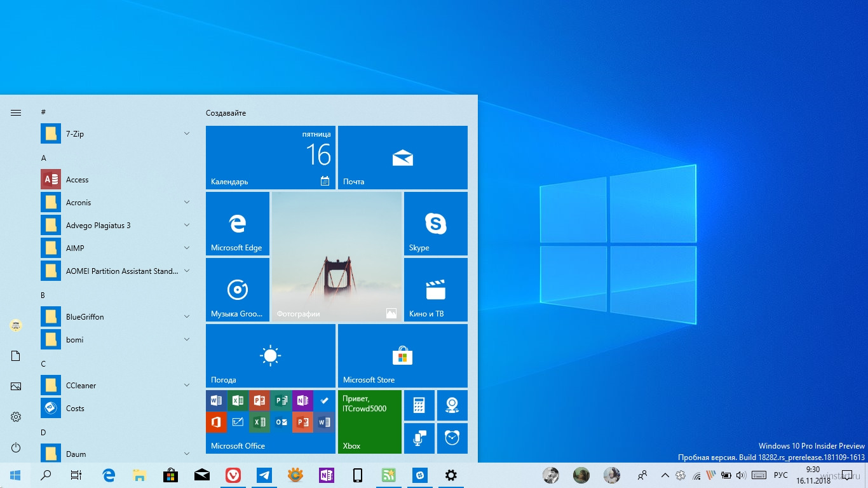Image resolution: width=868 pixels, height=488 pixels.
Task: Open File Explorer from the taskbar
Action: 140,475
